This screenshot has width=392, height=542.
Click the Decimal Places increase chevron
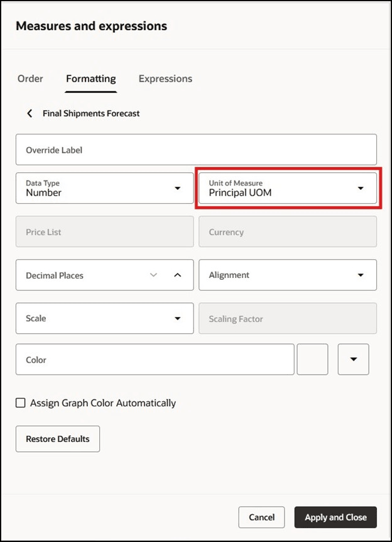click(179, 275)
